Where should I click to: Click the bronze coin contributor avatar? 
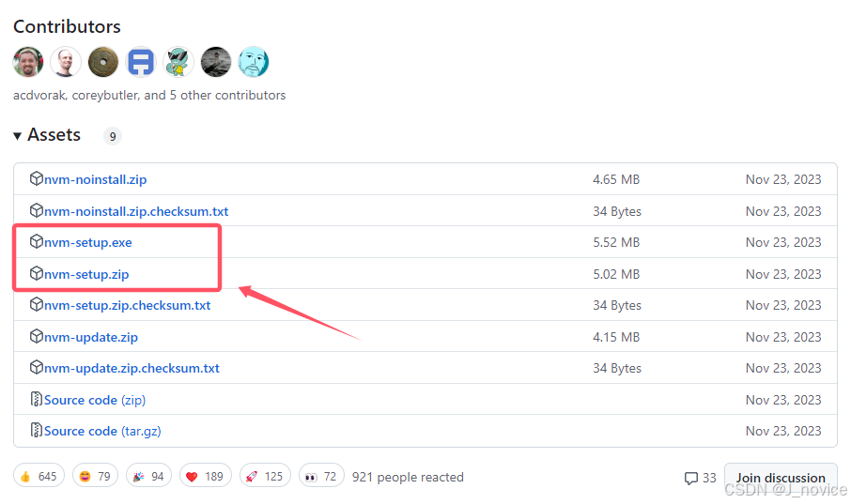pyautogui.click(x=103, y=62)
